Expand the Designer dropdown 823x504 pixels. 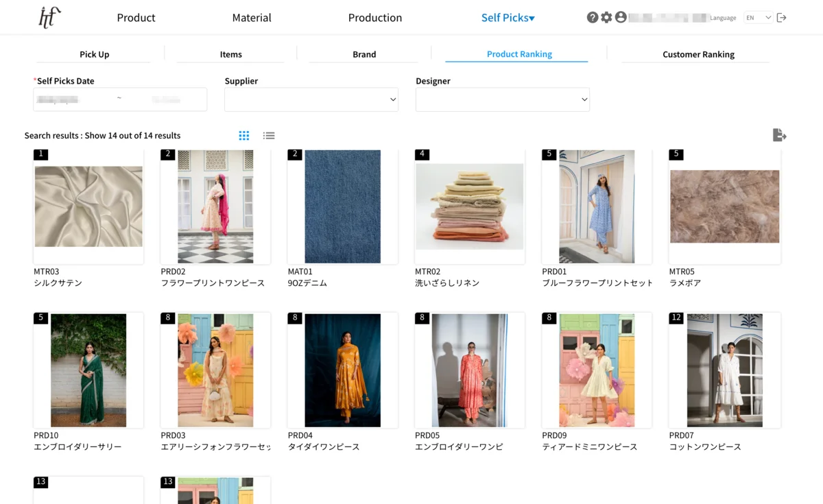coord(503,99)
